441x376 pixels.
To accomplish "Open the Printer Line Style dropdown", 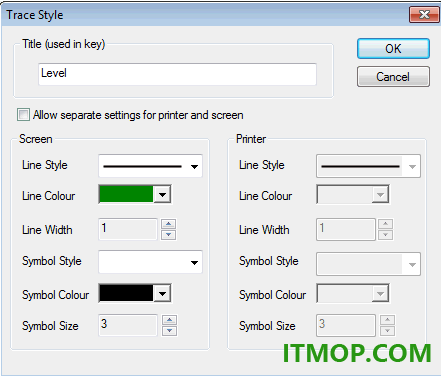I will click(368, 166).
